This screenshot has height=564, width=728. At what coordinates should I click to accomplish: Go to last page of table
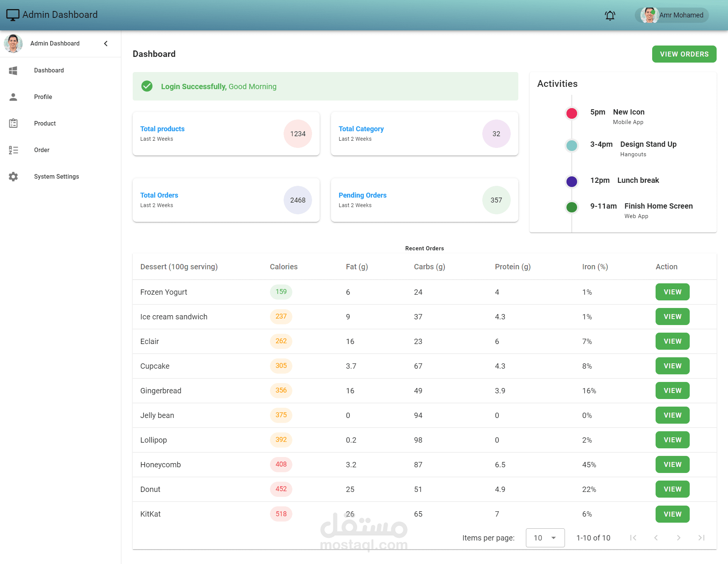pyautogui.click(x=701, y=538)
